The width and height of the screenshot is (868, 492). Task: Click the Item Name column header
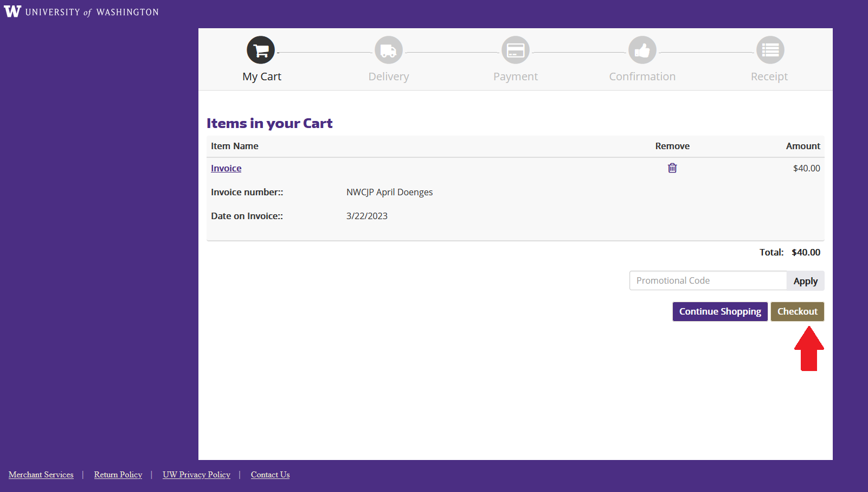pos(235,146)
